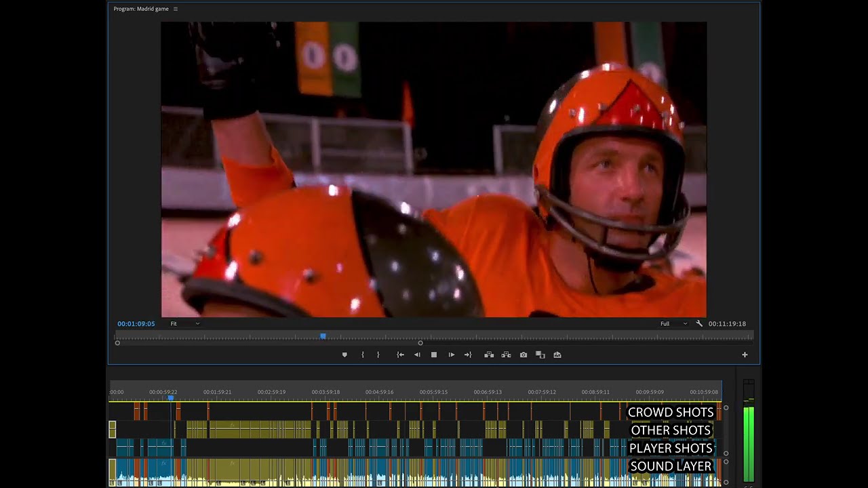
Task: Toggle the Comparison View button
Action: click(x=540, y=354)
